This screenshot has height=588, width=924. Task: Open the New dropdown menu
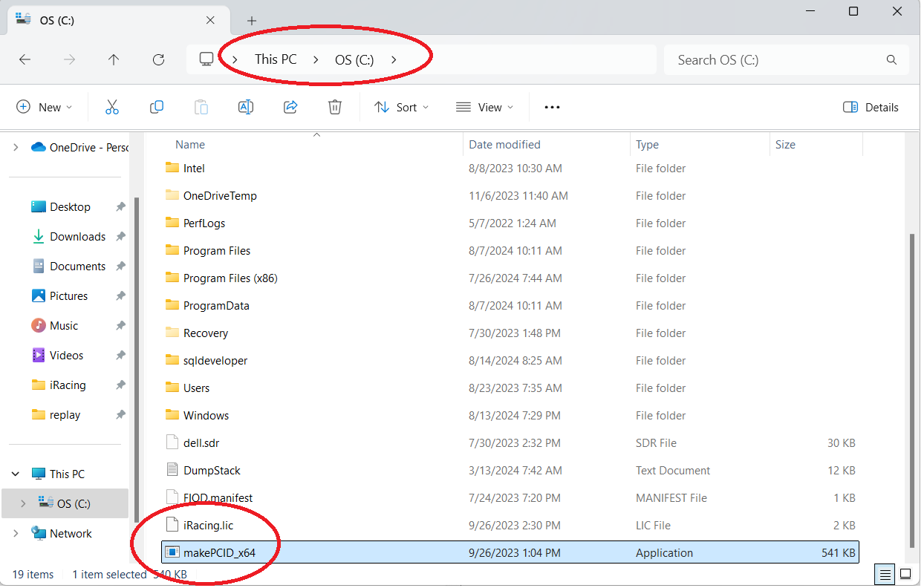[x=45, y=107]
